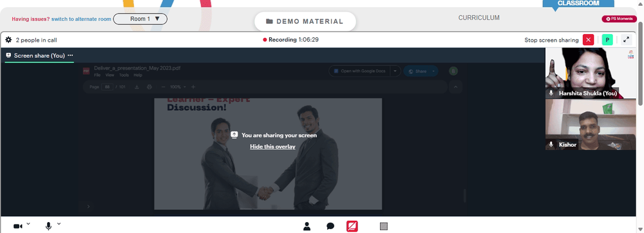Expand the Open with dropdown arrow
644x233 pixels.
395,71
